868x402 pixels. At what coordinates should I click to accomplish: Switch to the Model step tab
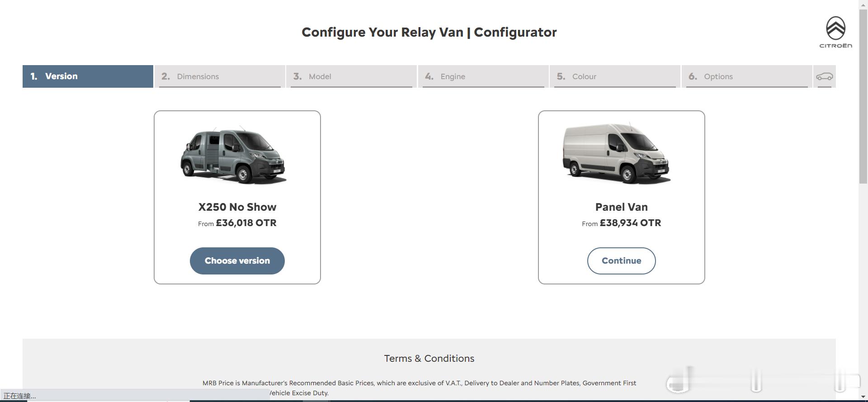click(351, 76)
